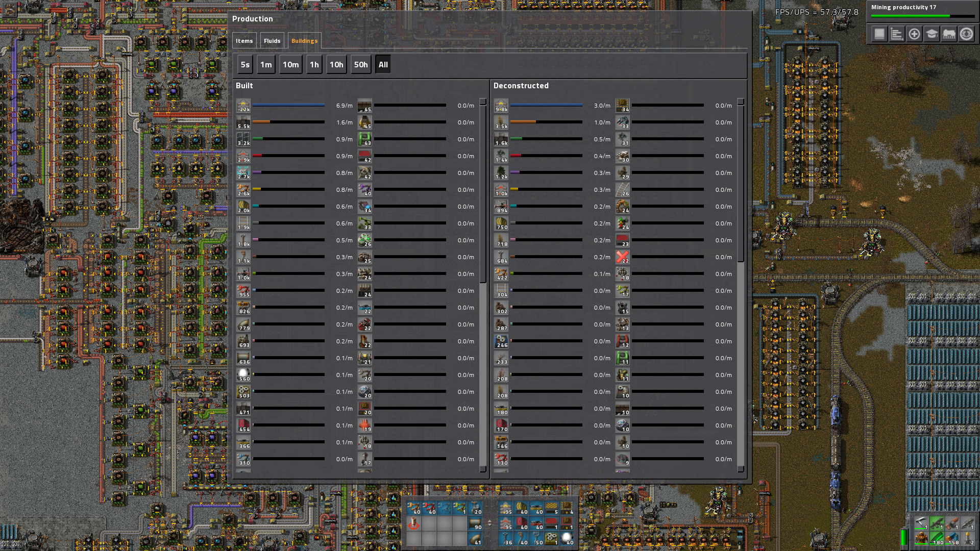This screenshot has width=980, height=551.
Task: Click the inserter 2.6k icon in Built
Action: click(x=243, y=190)
